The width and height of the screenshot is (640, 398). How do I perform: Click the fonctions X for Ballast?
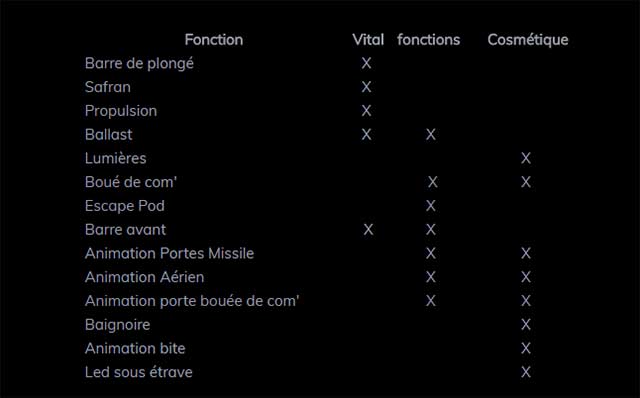point(431,134)
